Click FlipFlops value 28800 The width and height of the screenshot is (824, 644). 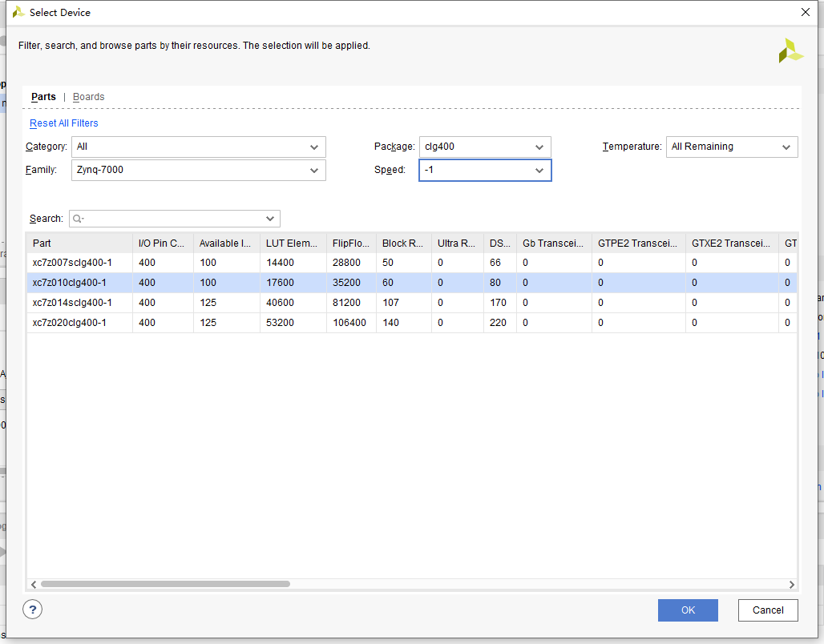pyautogui.click(x=346, y=263)
